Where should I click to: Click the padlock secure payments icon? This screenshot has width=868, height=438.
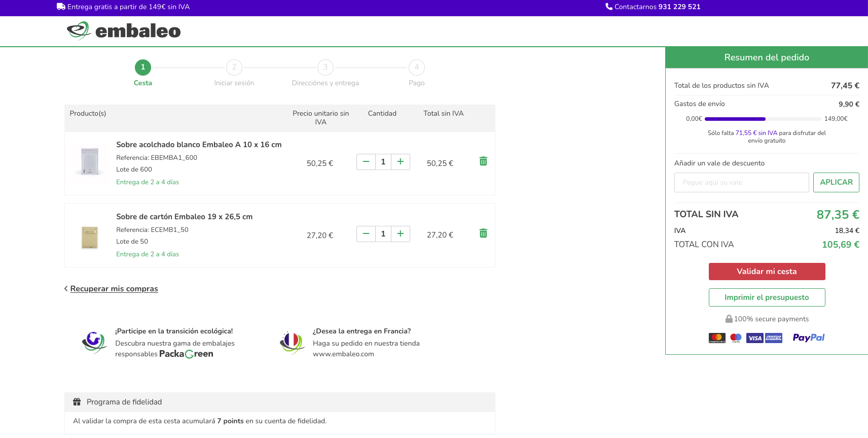coord(729,319)
